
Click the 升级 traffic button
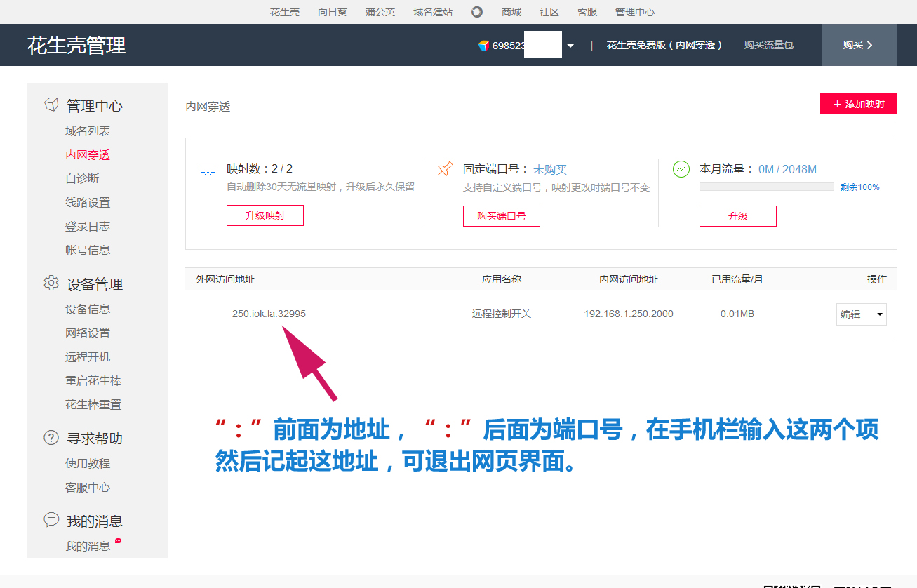tap(738, 216)
